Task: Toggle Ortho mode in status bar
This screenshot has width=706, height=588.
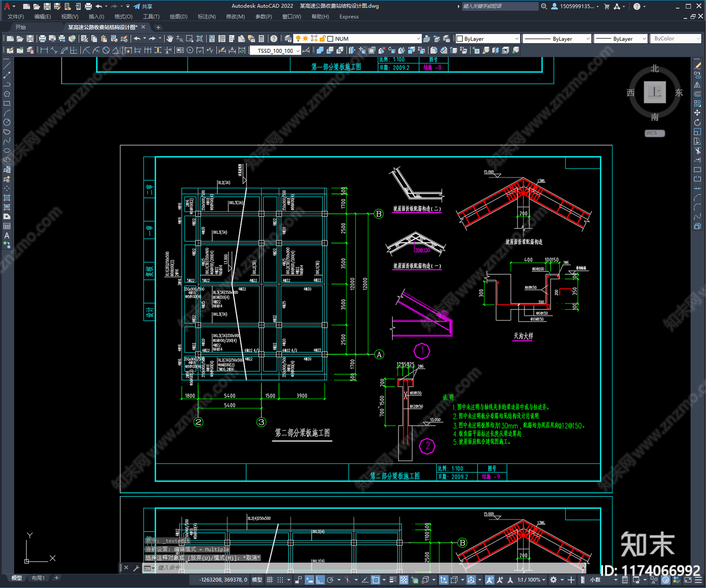Action: point(320,580)
